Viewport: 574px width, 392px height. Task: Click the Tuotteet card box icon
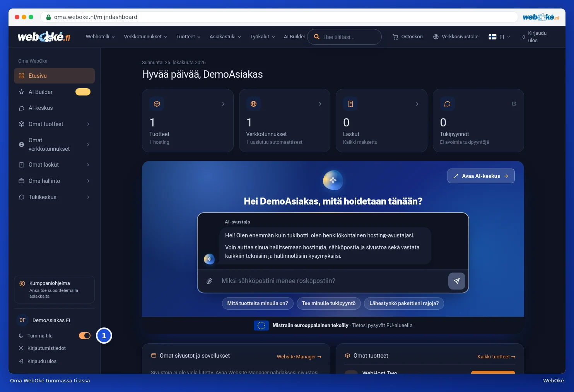click(157, 104)
